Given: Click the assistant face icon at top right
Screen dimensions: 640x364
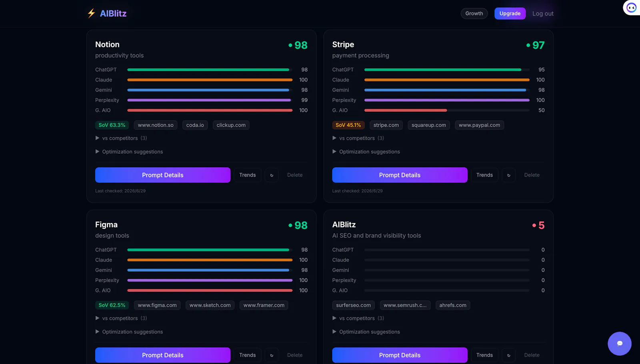Looking at the screenshot, I should coord(632,8).
